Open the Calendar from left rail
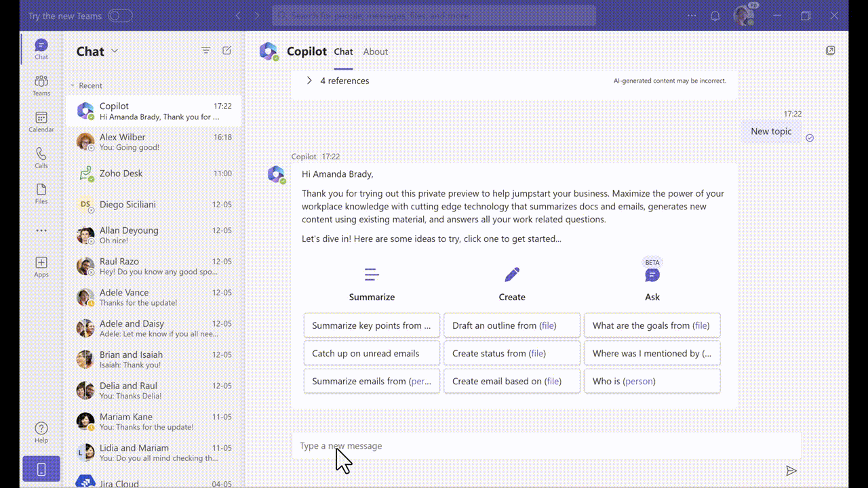This screenshot has height=488, width=868. coord(41,121)
